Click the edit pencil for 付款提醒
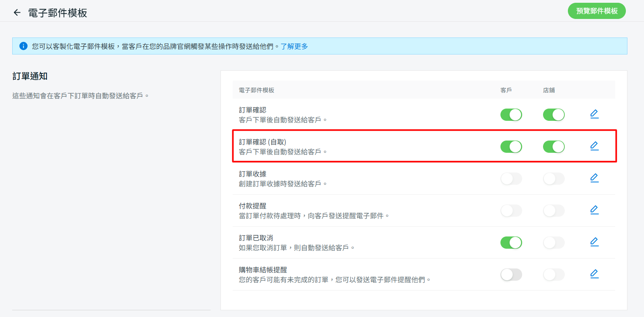 click(x=594, y=210)
